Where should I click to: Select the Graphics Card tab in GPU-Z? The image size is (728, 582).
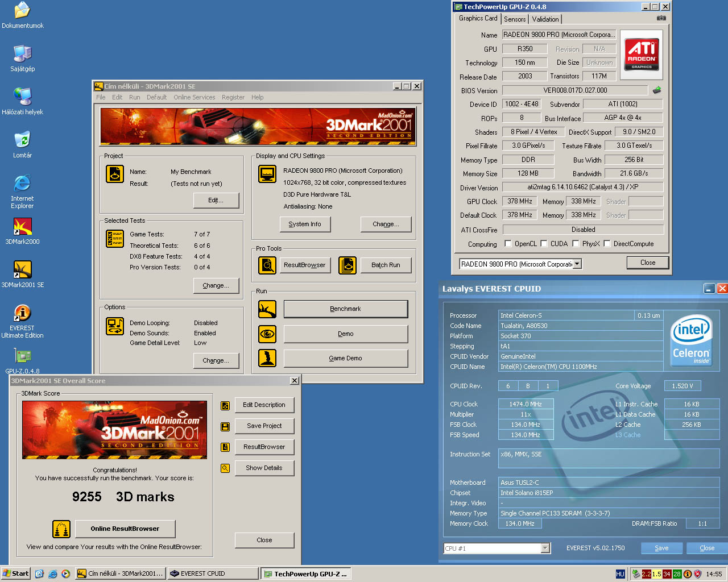point(478,18)
